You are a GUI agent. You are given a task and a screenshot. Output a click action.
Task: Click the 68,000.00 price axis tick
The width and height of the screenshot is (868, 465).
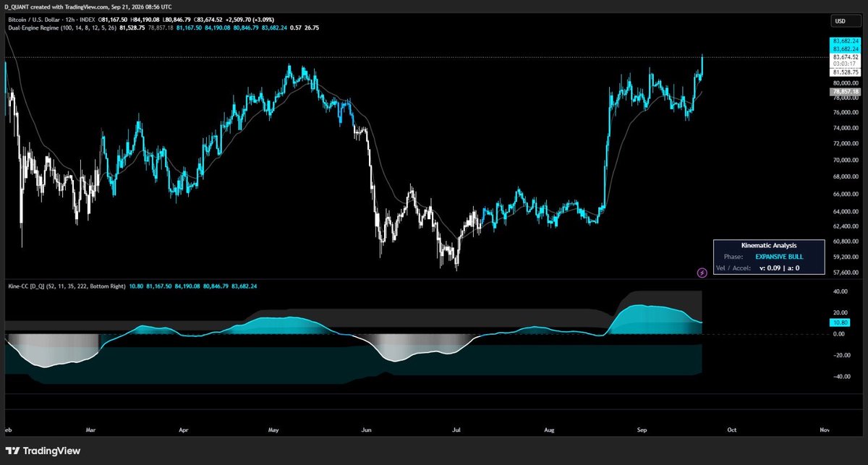(x=846, y=177)
